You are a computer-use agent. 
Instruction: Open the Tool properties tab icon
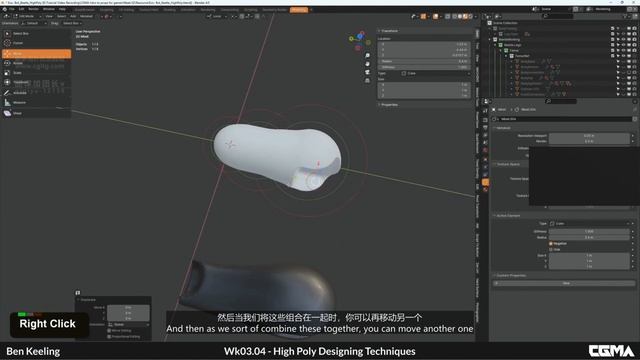click(485, 111)
